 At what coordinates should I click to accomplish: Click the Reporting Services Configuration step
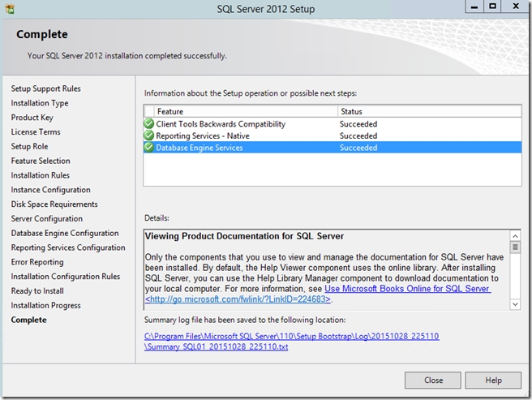68,247
